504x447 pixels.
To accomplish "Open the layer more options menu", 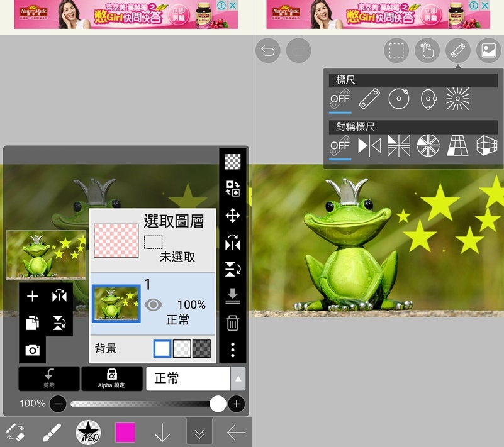I will pyautogui.click(x=233, y=350).
